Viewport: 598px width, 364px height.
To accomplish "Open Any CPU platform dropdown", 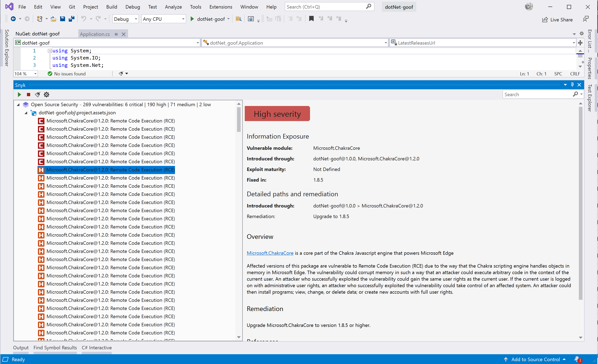I will [163, 19].
